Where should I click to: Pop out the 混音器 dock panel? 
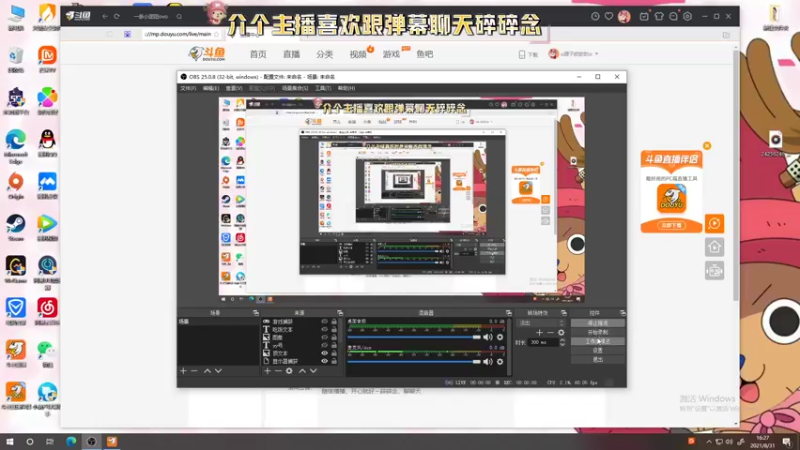(x=508, y=313)
